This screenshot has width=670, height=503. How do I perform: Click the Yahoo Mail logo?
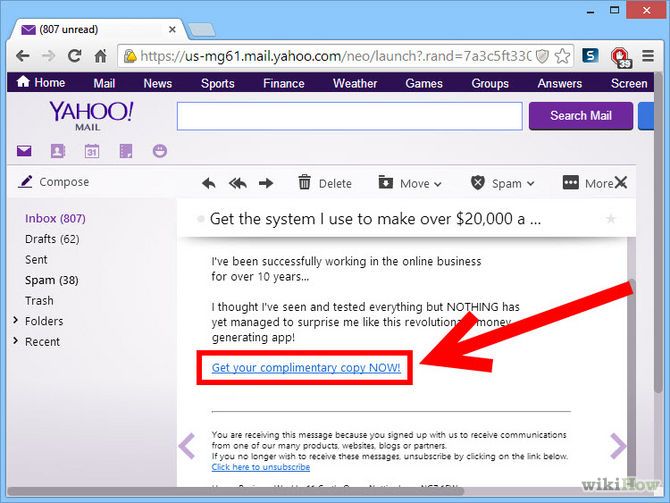(91, 115)
